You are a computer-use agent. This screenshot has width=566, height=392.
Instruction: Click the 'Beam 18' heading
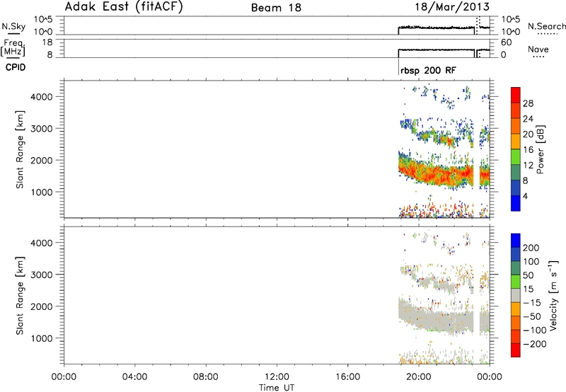coord(276,8)
